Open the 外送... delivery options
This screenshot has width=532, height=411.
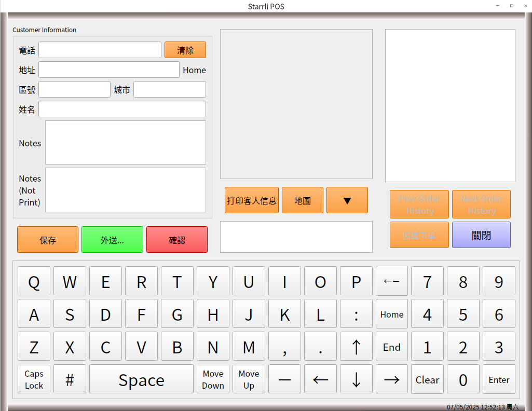click(112, 240)
